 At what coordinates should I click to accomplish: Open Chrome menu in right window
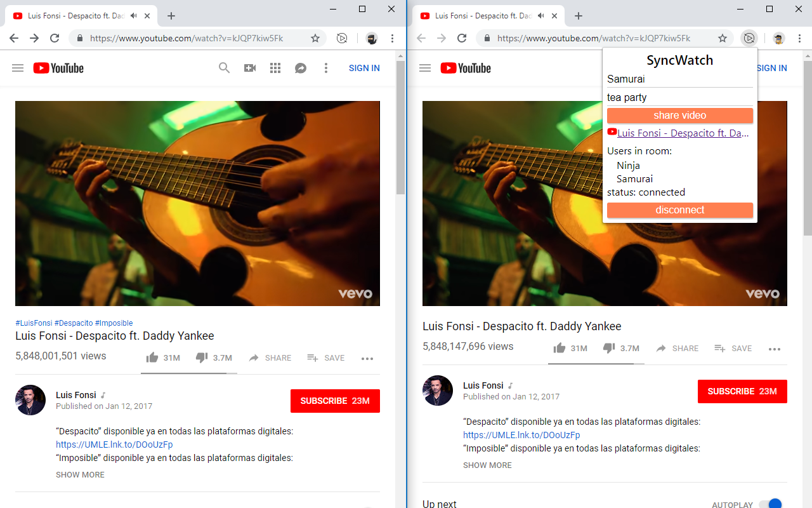click(x=800, y=38)
